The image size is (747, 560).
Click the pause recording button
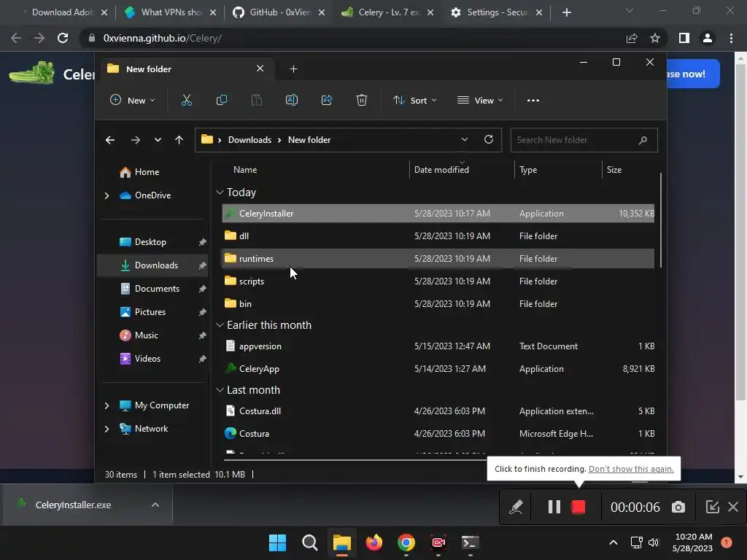pyautogui.click(x=554, y=507)
